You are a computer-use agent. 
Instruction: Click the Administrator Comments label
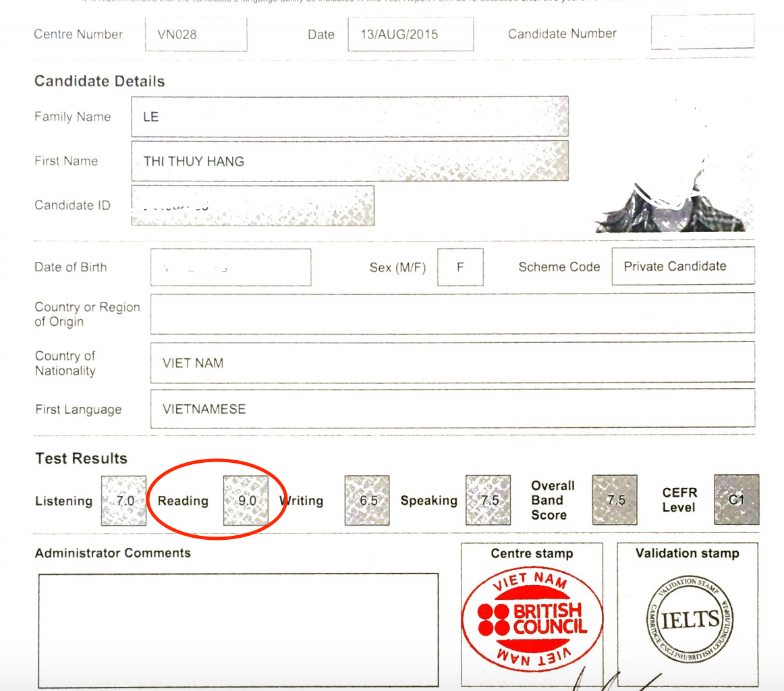[x=113, y=553]
